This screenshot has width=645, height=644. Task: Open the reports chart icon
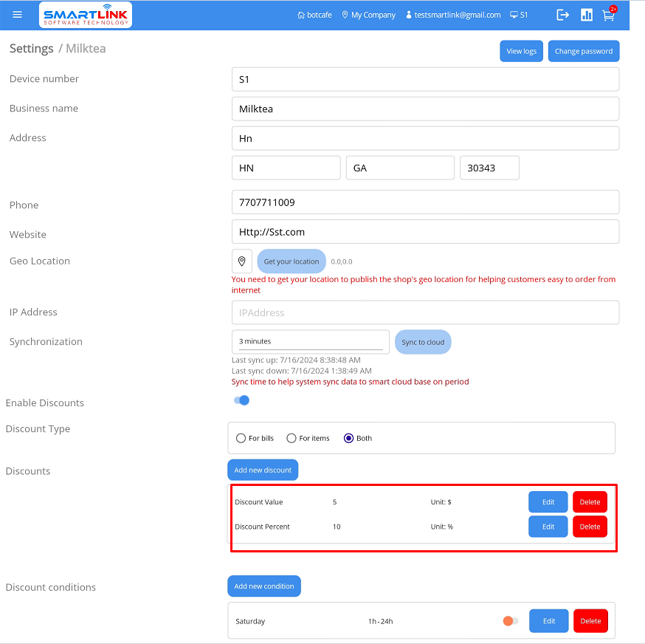pos(587,15)
